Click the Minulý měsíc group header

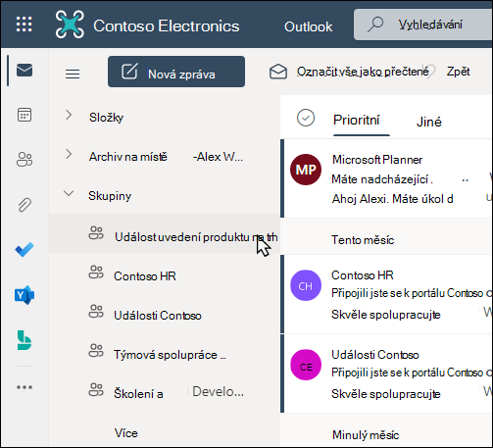(x=366, y=435)
